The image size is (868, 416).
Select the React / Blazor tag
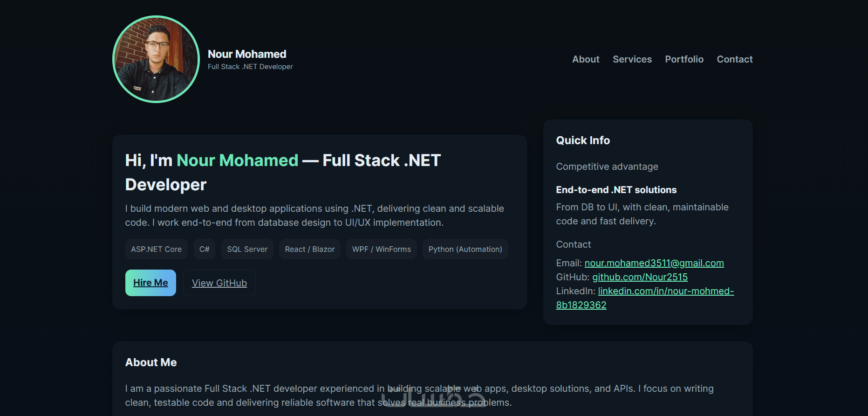pos(310,249)
